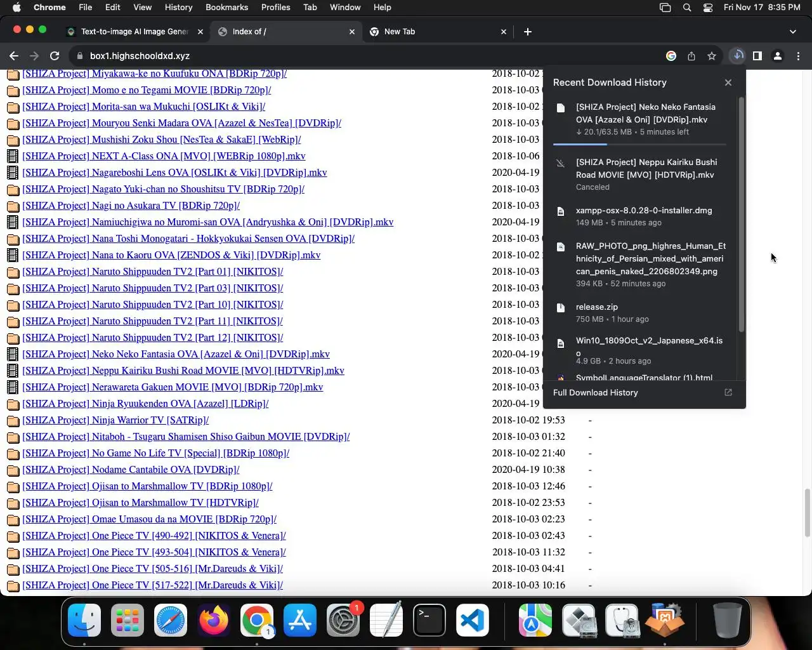This screenshot has height=650, width=812.
Task: Bookmark this page with the star icon
Action: click(x=712, y=56)
